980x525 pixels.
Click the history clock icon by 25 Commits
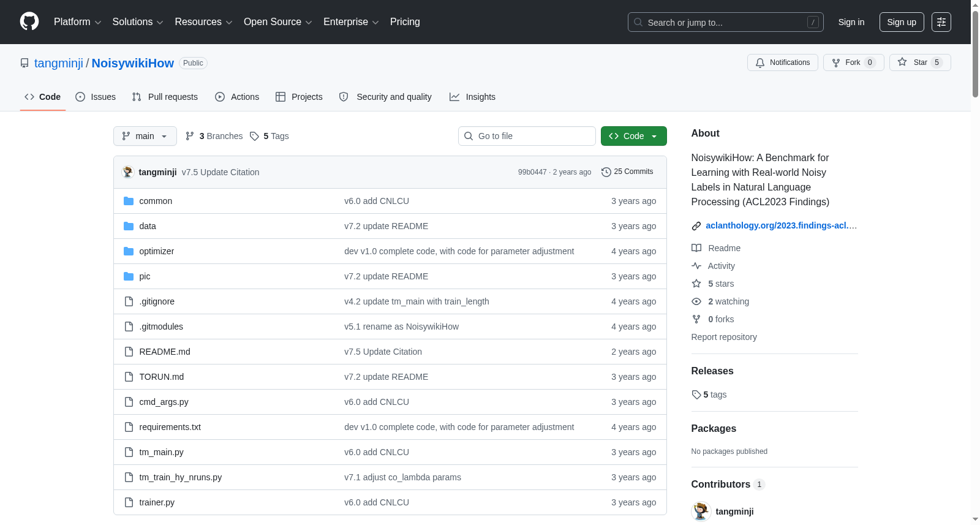pos(606,172)
